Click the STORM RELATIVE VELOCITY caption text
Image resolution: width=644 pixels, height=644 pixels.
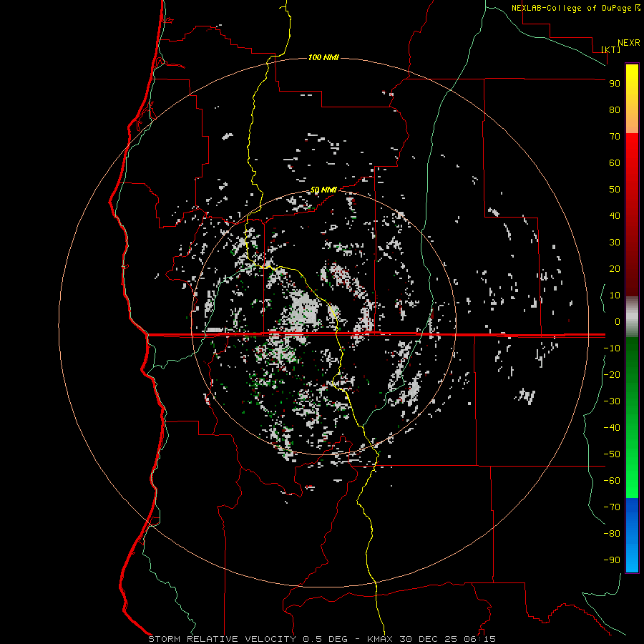pyautogui.click(x=223, y=638)
